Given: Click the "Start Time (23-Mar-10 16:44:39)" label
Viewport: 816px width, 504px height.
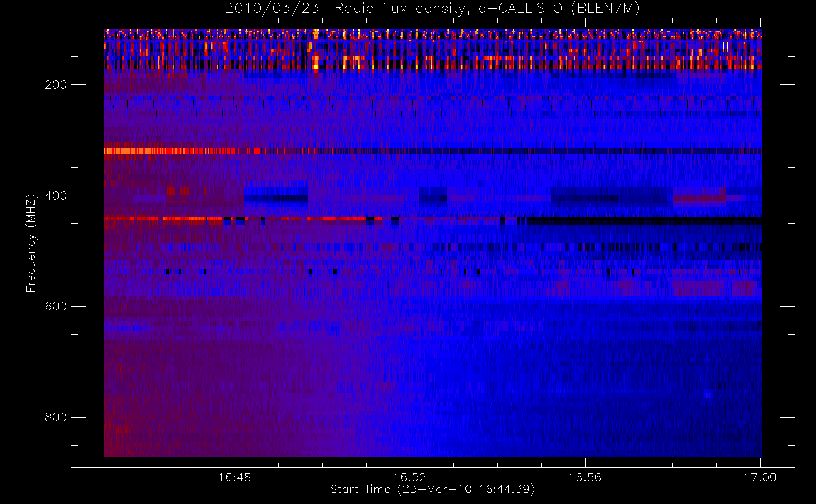Looking at the screenshot, I should pos(433,489).
